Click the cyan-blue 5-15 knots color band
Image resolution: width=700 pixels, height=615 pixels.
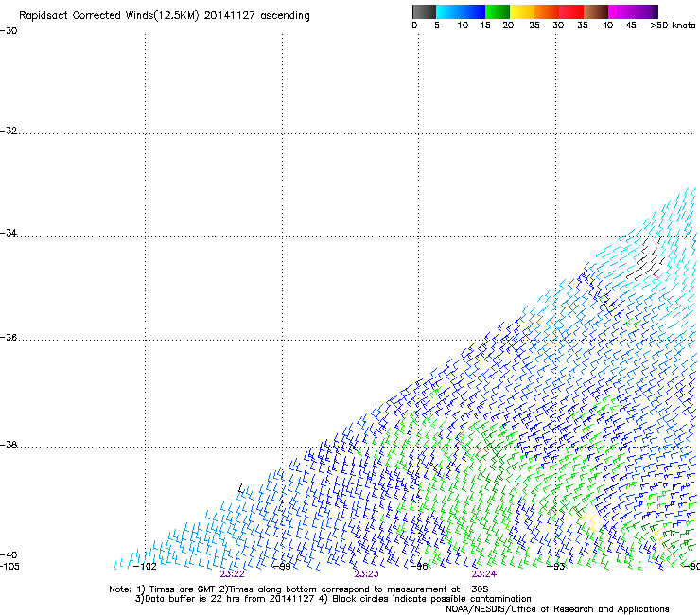(461, 11)
